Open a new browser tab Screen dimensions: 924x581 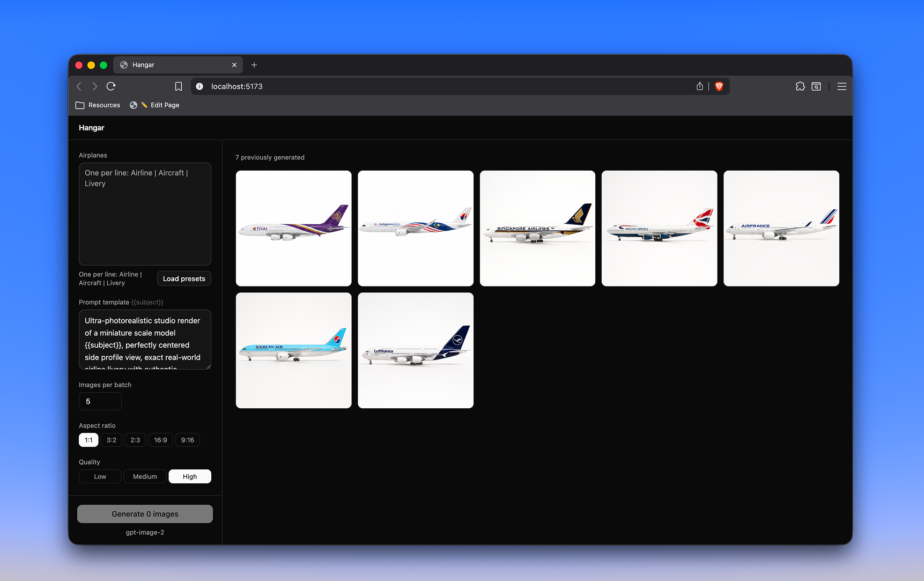click(254, 65)
